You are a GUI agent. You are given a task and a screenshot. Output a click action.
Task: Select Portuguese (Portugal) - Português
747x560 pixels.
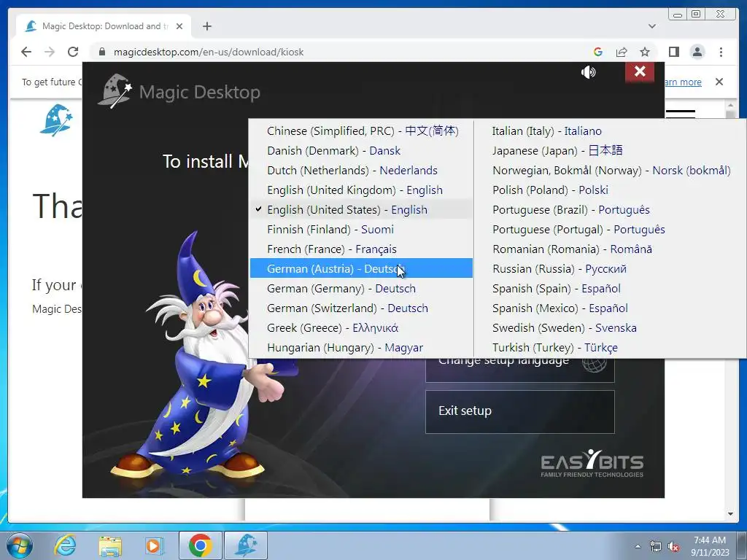(x=611, y=229)
